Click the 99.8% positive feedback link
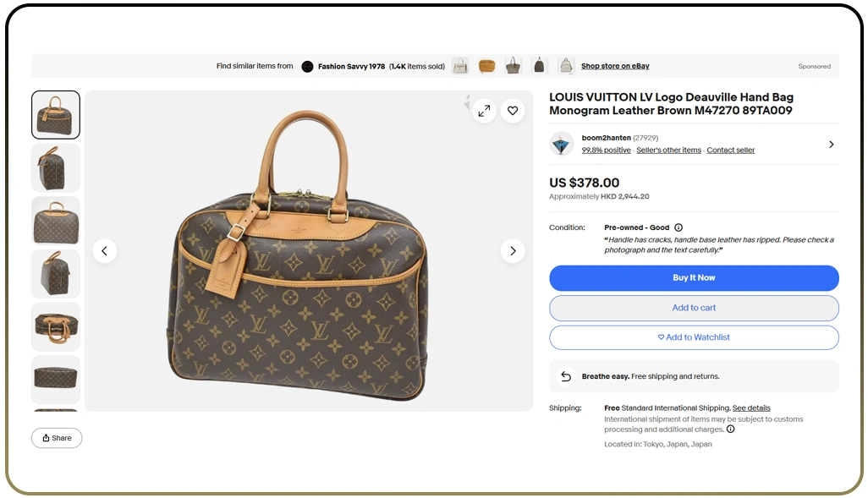 pyautogui.click(x=606, y=150)
